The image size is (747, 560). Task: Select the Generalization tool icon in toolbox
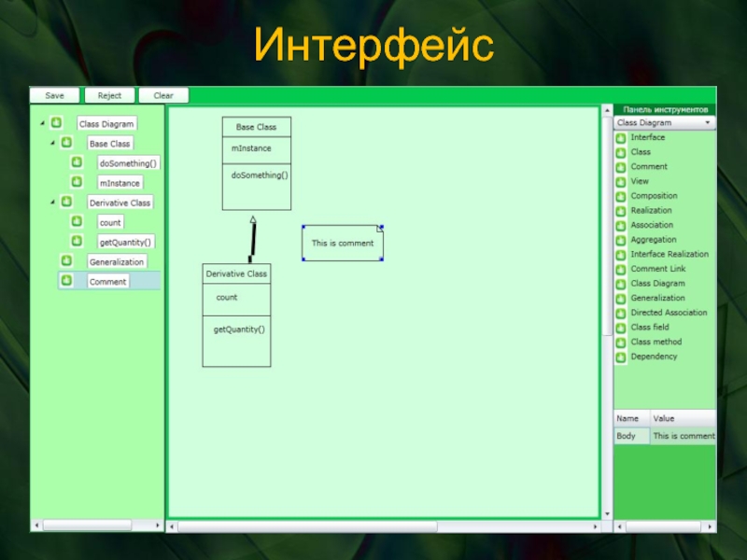coord(621,299)
